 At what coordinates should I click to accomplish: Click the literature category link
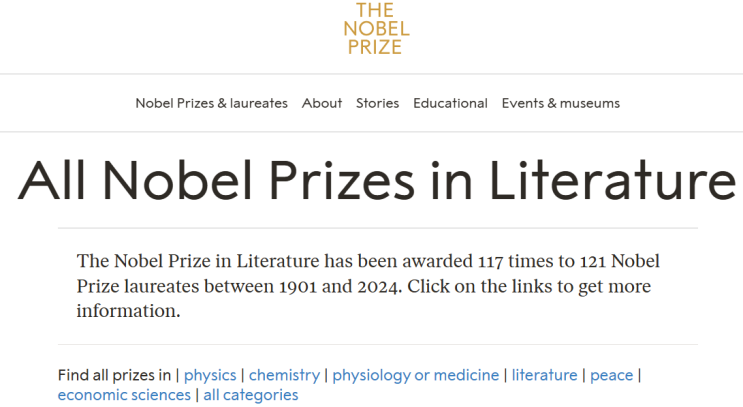pyautogui.click(x=544, y=375)
